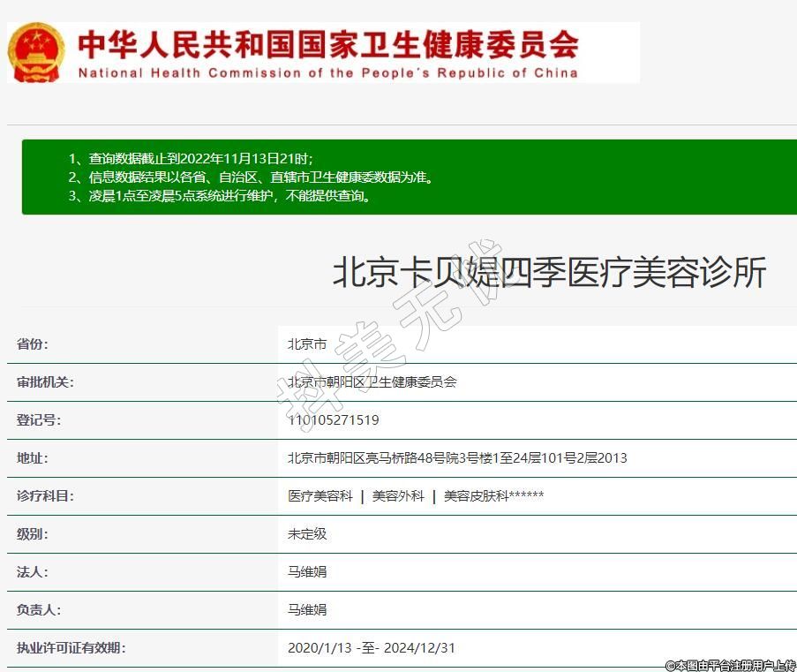Click the registration number 110105271519

point(333,420)
